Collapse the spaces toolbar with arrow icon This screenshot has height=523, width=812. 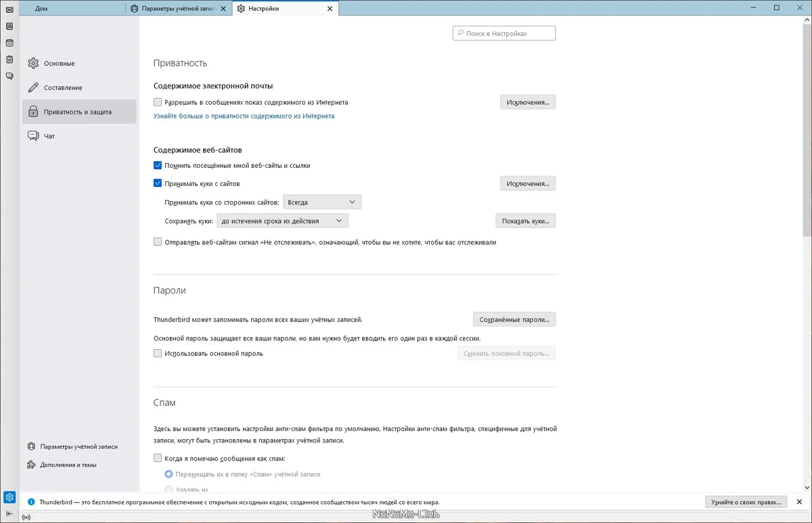point(9,514)
